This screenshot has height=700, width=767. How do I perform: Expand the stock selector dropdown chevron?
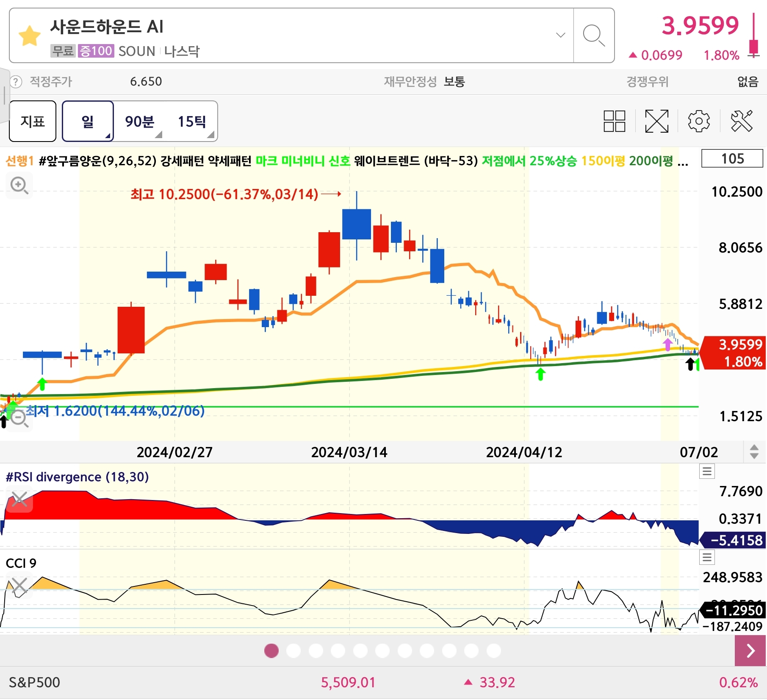point(560,35)
